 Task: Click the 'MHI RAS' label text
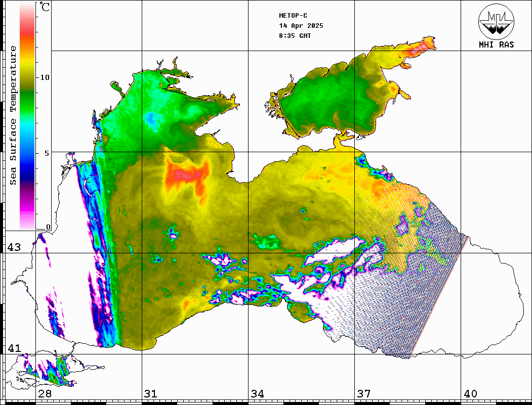pos(497,44)
